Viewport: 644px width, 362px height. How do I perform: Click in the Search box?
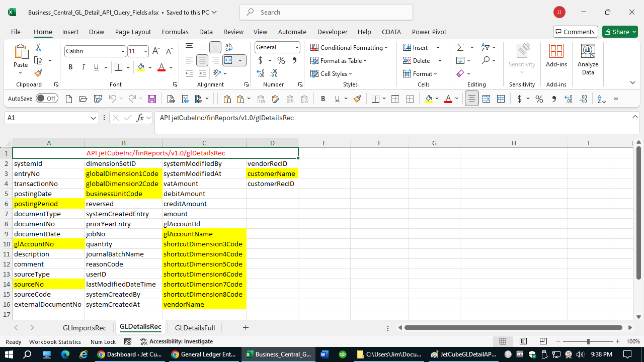(x=326, y=12)
